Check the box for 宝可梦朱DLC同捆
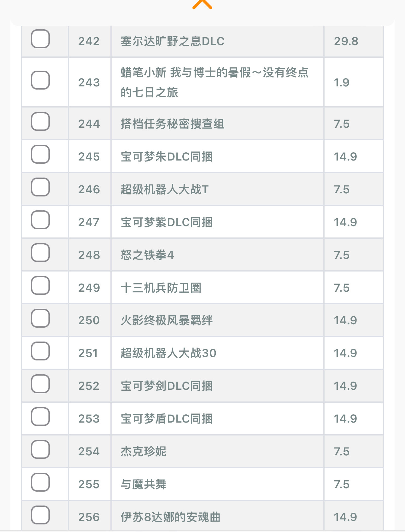 [40, 154]
